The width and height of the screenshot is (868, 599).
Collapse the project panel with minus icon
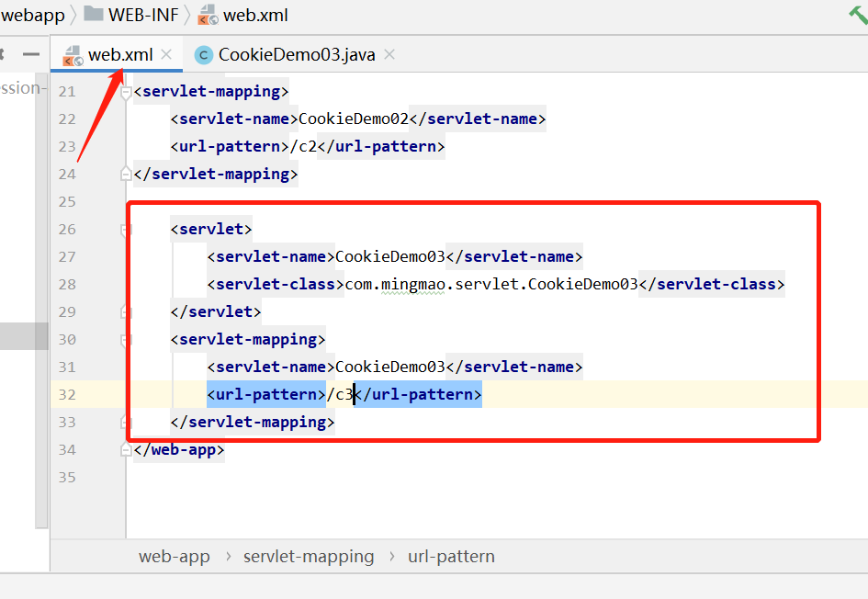31,54
